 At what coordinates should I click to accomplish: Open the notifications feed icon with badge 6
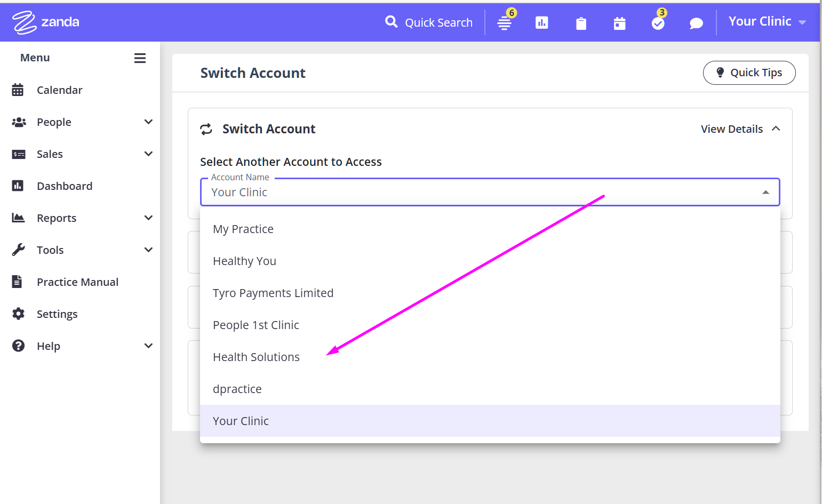505,23
